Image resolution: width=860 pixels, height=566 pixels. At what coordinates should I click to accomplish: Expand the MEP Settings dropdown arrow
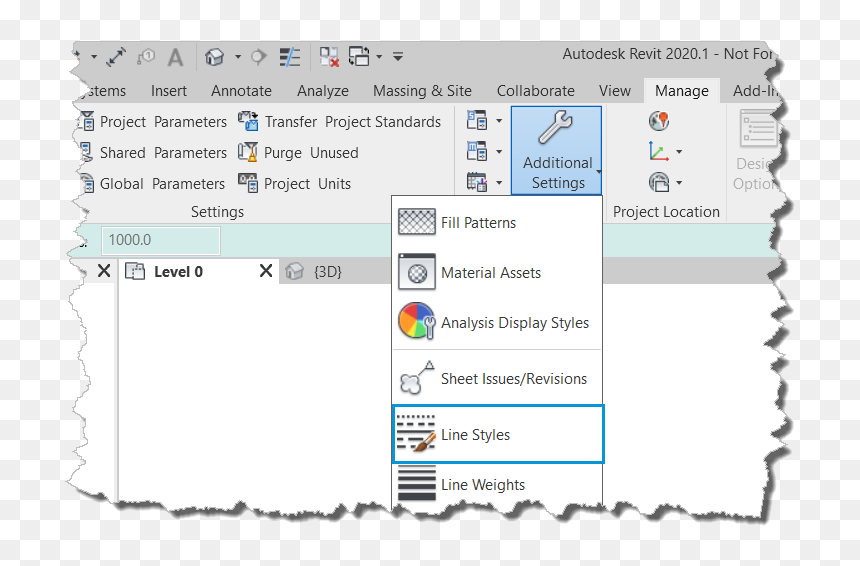pos(499,152)
